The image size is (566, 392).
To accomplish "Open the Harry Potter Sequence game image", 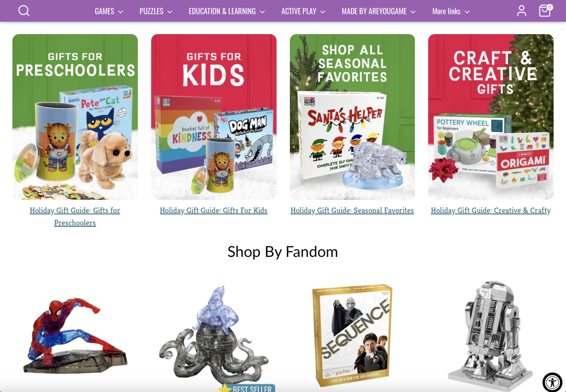I will click(x=352, y=336).
